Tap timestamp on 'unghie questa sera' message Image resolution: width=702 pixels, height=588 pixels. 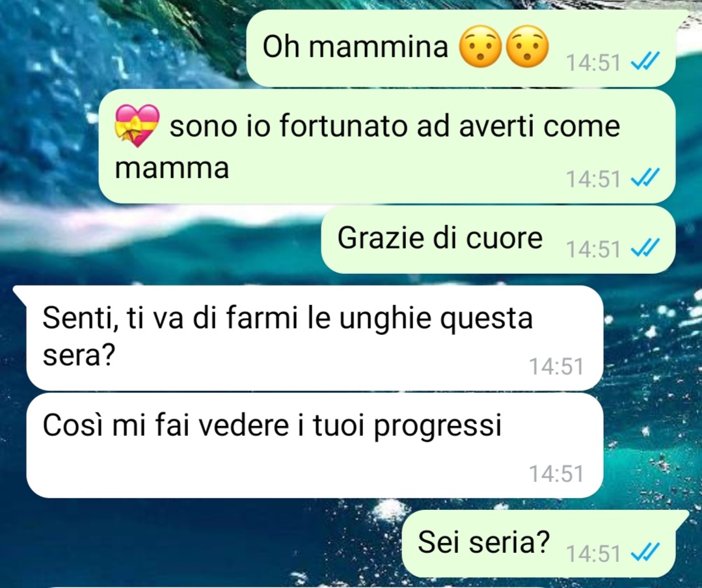coord(556,366)
